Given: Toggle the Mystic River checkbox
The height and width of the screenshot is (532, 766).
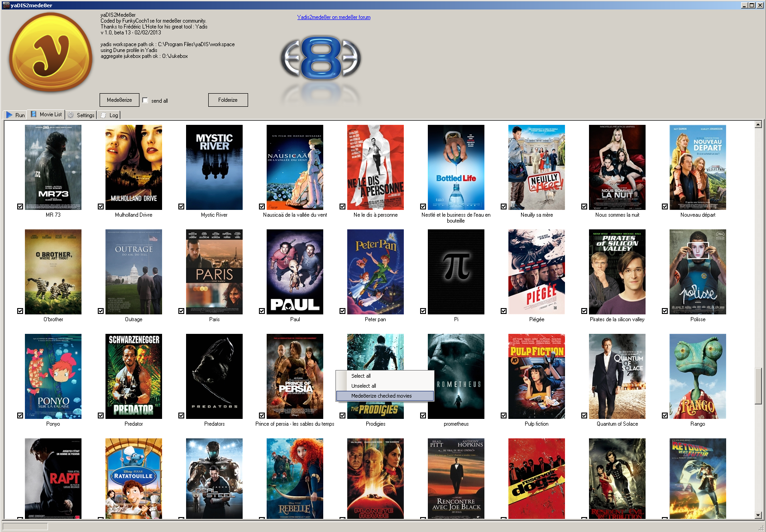Looking at the screenshot, I should coord(181,206).
